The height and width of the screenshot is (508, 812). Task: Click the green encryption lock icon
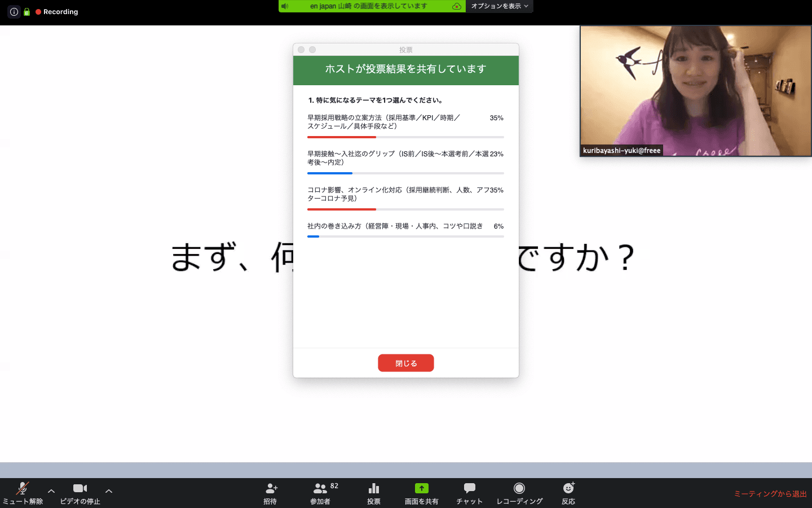point(27,12)
